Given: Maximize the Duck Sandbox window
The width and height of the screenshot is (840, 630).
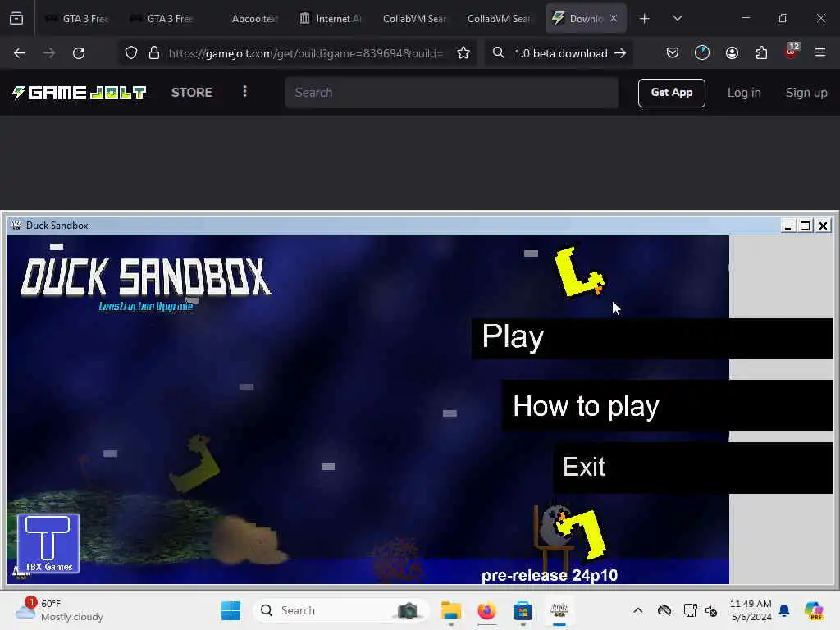Looking at the screenshot, I should point(806,226).
